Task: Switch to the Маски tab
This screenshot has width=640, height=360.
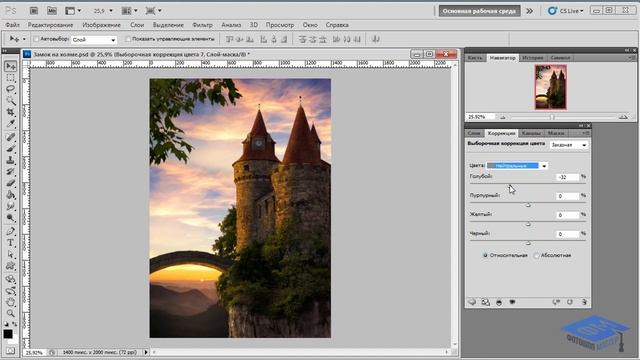Action: coord(556,133)
